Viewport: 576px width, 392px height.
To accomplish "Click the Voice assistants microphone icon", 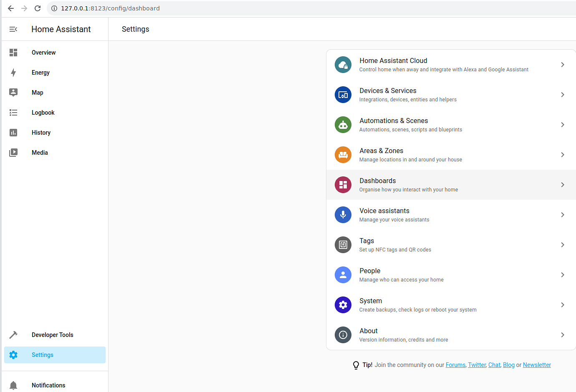I will [x=343, y=215].
